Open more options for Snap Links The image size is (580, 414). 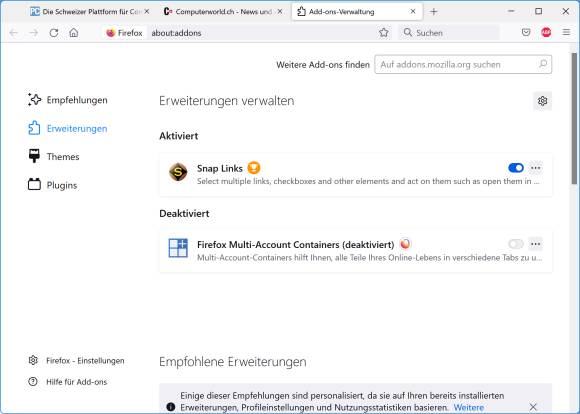click(x=536, y=168)
